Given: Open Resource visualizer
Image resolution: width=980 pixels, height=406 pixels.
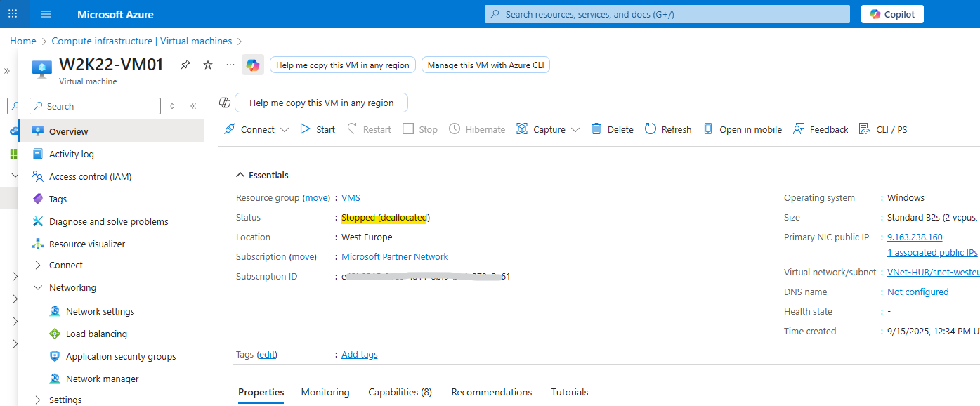Looking at the screenshot, I should coord(87,244).
